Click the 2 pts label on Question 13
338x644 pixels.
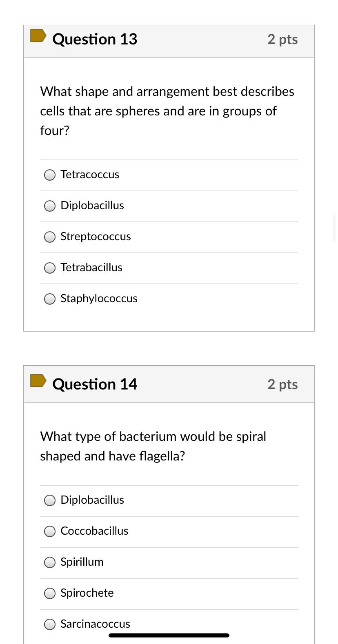tap(282, 39)
